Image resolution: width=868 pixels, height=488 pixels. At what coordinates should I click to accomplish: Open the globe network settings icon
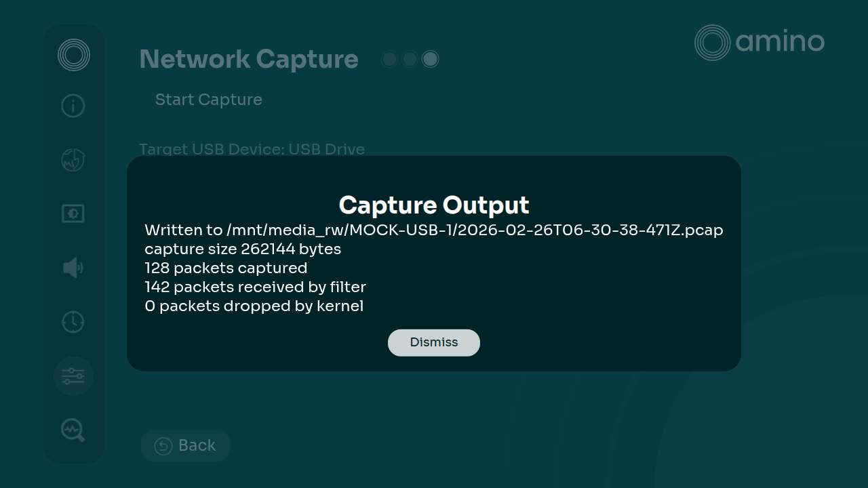[x=73, y=160]
